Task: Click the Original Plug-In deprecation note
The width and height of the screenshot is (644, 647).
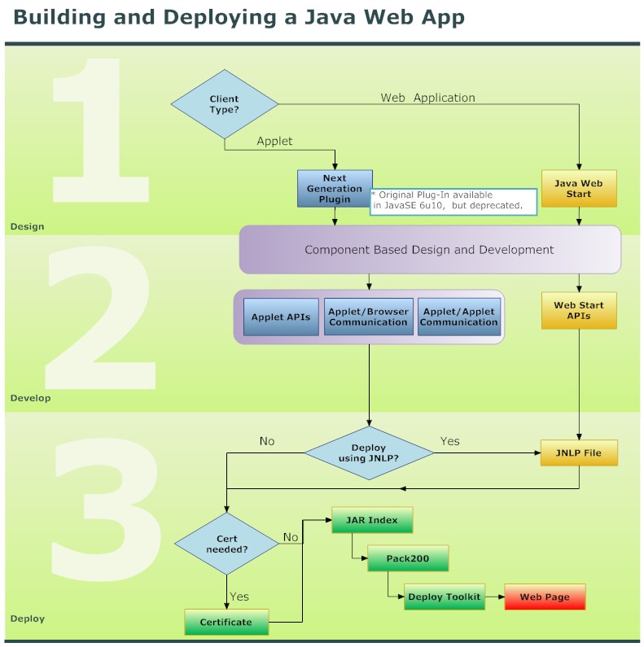Action: click(454, 201)
